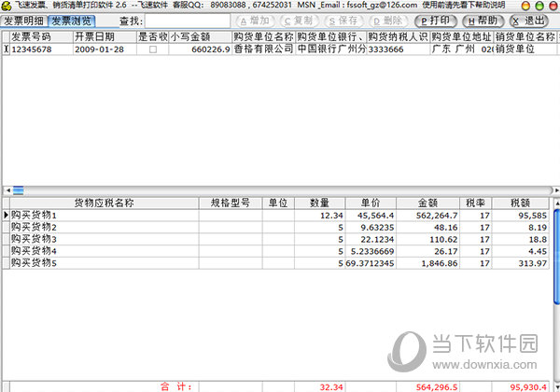
Task: Click the 删除 delete button
Action: pos(388,21)
